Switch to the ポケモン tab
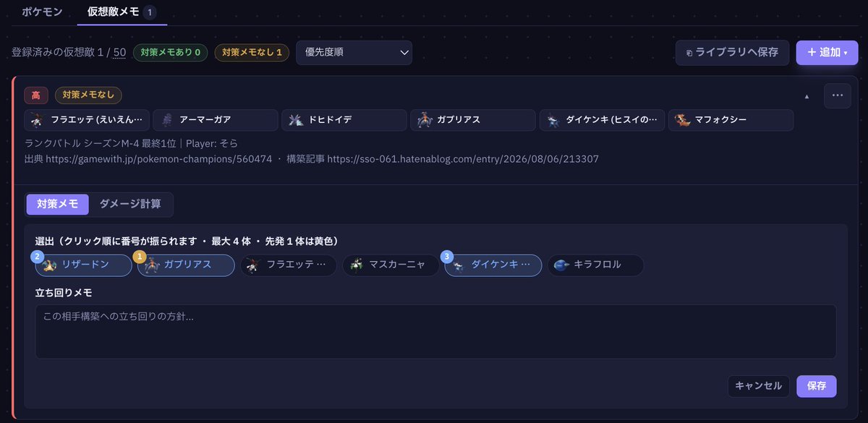 (x=42, y=12)
